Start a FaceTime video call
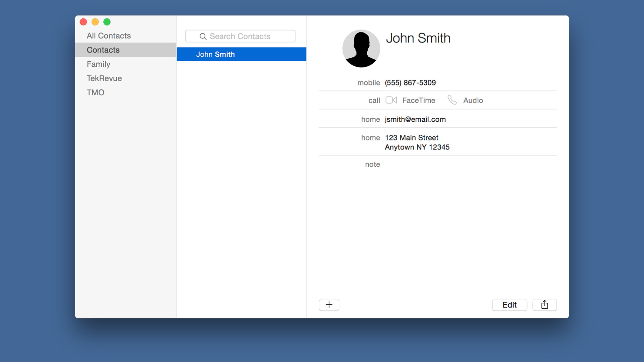The width and height of the screenshot is (644, 362). click(x=391, y=100)
